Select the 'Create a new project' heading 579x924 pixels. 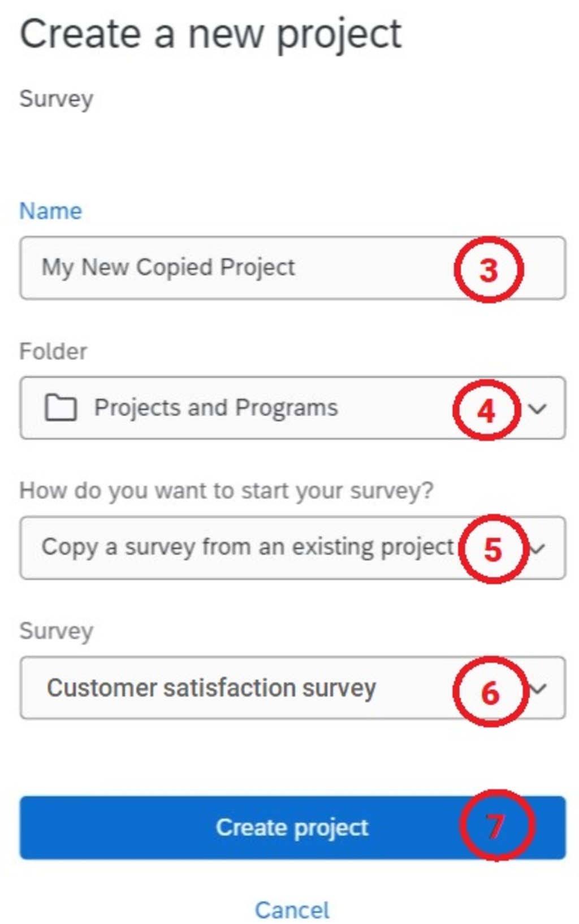(209, 34)
